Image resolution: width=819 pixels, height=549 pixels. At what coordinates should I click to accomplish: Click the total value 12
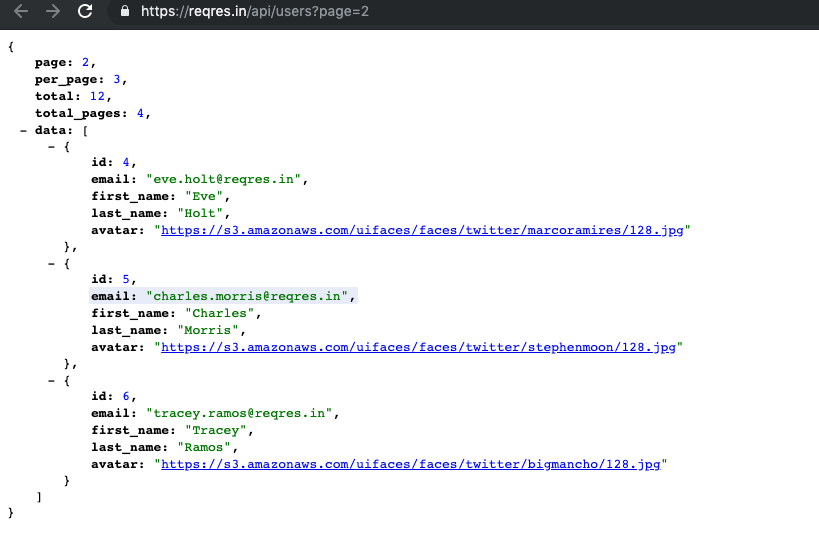click(x=97, y=97)
